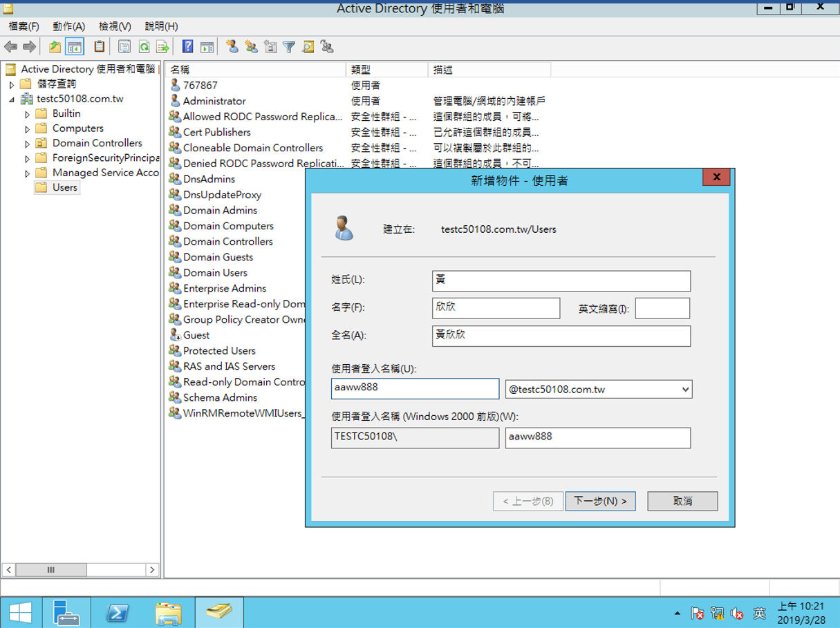Screen dimensions: 840x628
Task: Expand the Managed Service Accounts tree node
Action: [x=28, y=173]
